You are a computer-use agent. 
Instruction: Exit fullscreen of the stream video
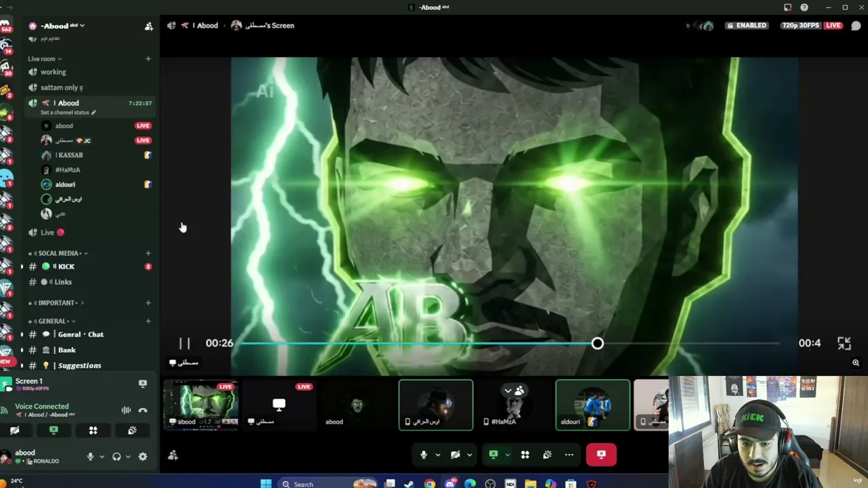tap(844, 344)
